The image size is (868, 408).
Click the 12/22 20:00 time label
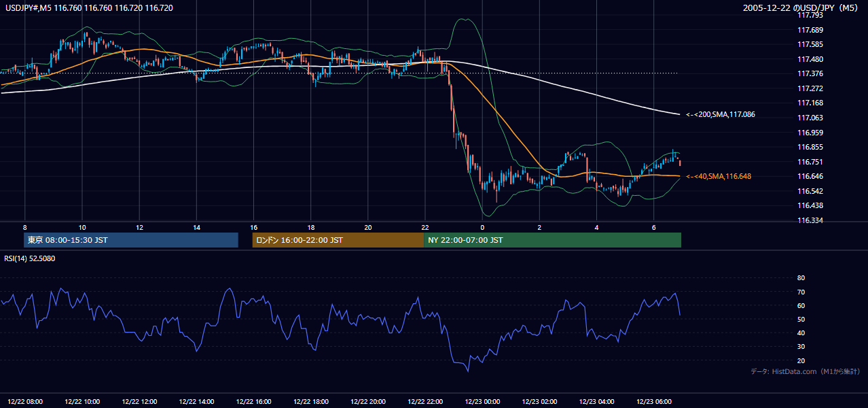click(368, 401)
